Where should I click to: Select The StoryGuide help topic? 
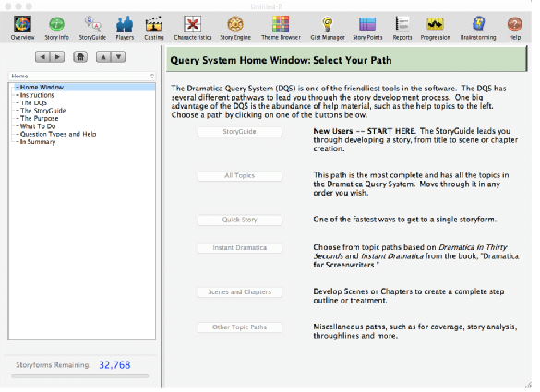click(x=43, y=111)
